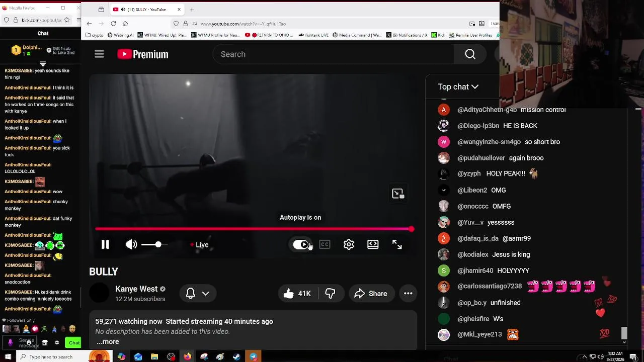Switch to theater mode
Viewport: 644px width, 362px height.
pyautogui.click(x=373, y=245)
